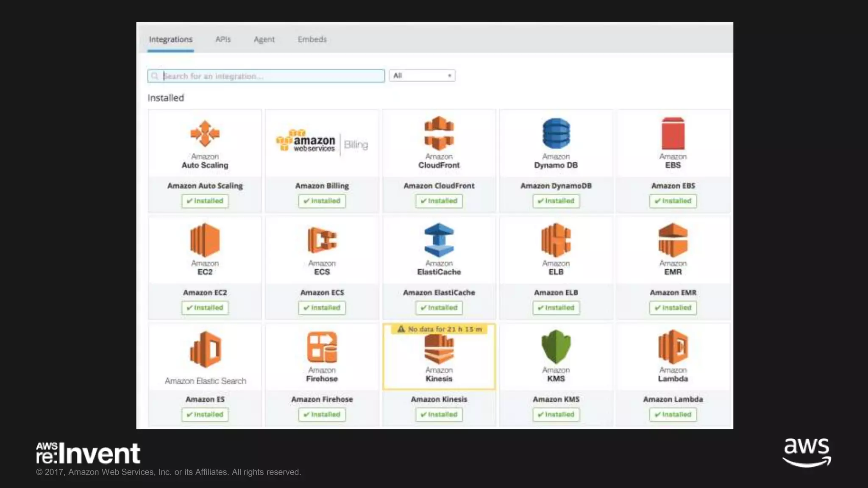Viewport: 868px width, 488px height.
Task: Click the No data for 21 h 15 m banner
Action: coord(440,329)
